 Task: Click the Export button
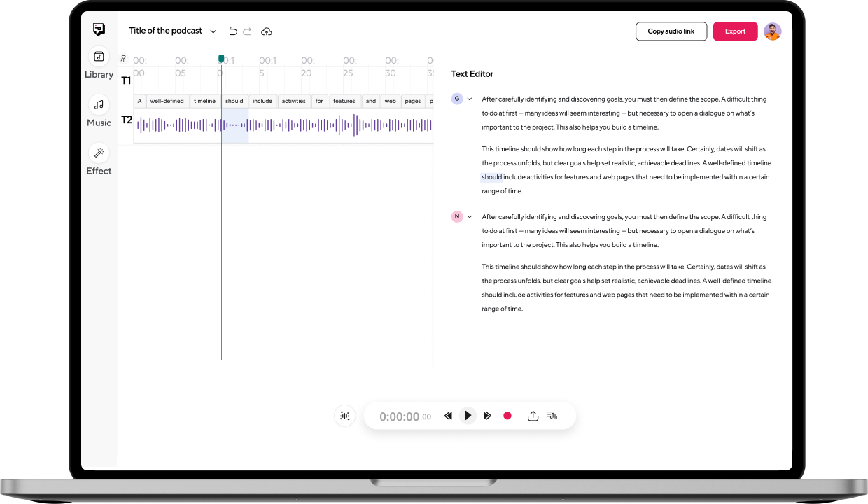tap(735, 31)
